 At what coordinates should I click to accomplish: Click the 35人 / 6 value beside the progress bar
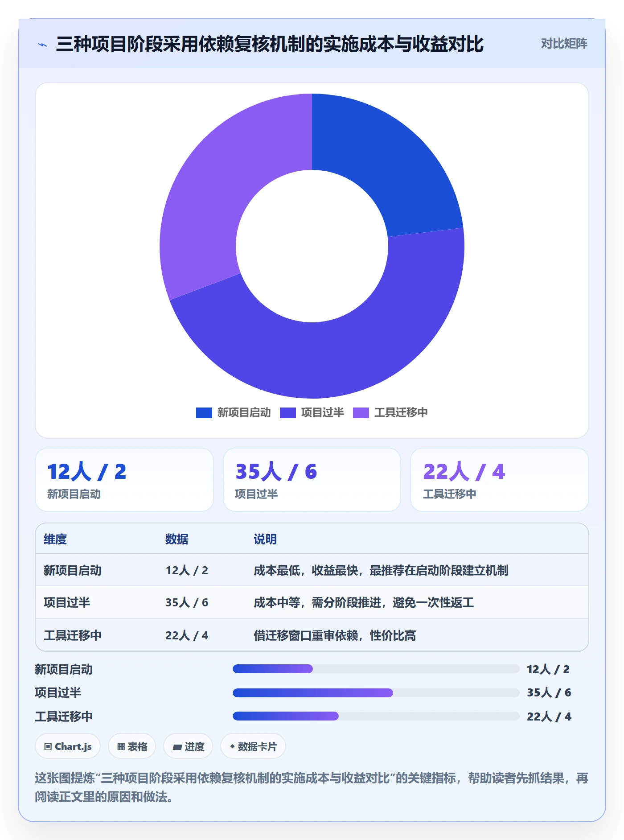click(x=549, y=692)
